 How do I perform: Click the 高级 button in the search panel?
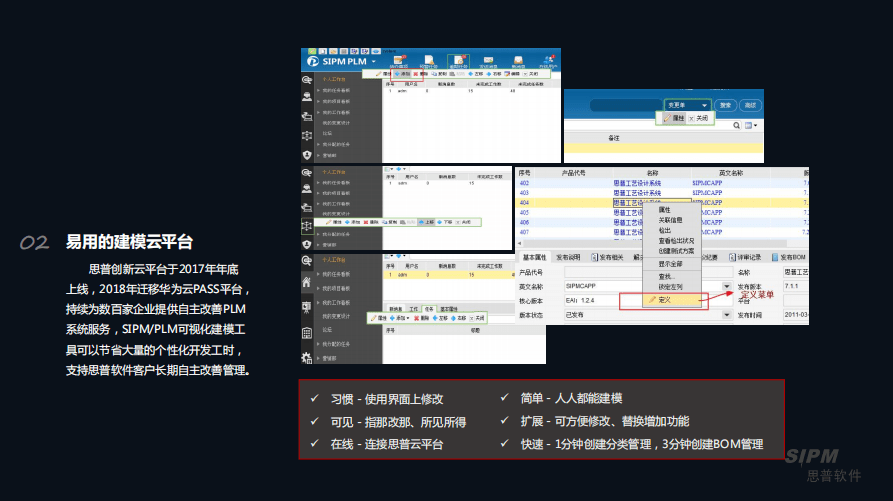pyautogui.click(x=751, y=105)
